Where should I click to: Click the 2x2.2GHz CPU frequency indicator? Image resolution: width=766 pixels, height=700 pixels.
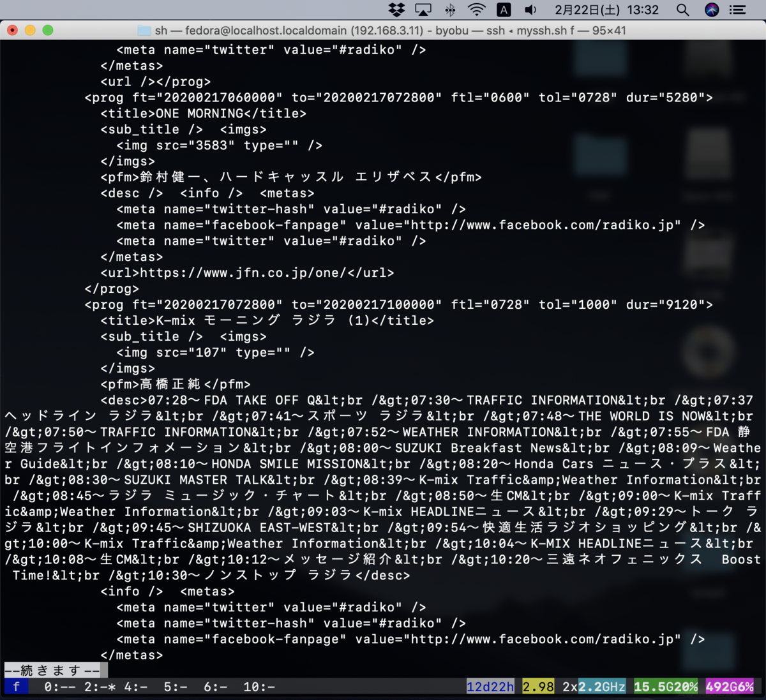click(592, 686)
